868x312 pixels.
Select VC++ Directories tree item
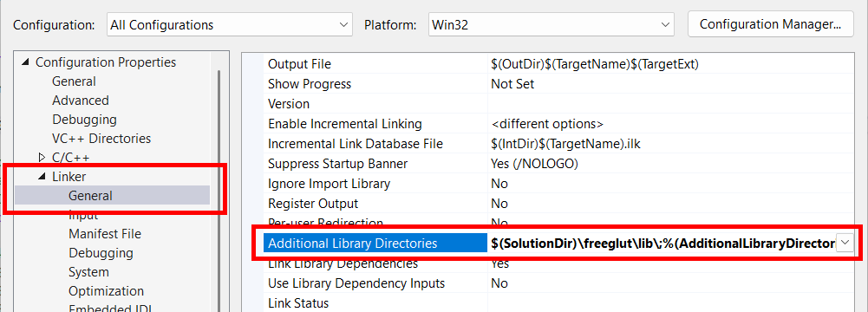(101, 139)
